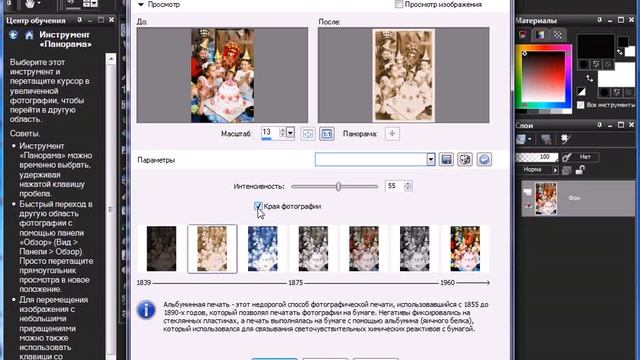
Task: Swap small foreground and background colors
Action: coord(620,52)
